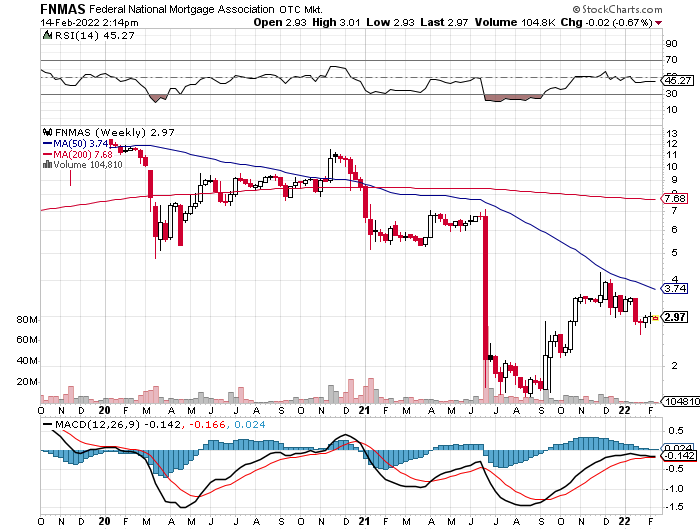This screenshot has width=700, height=530.
Task: Click the -1.5 level on the MACD axis
Action: pos(674,506)
